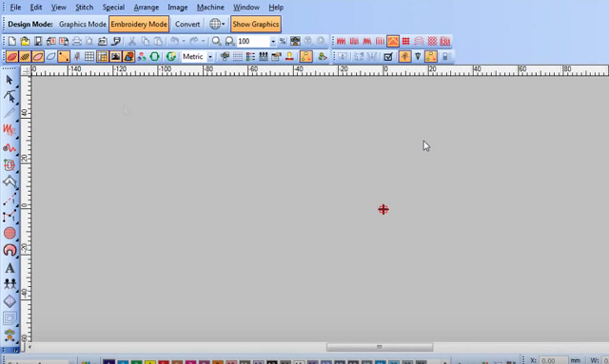
Task: Click the New Design document icon
Action: tap(12, 41)
